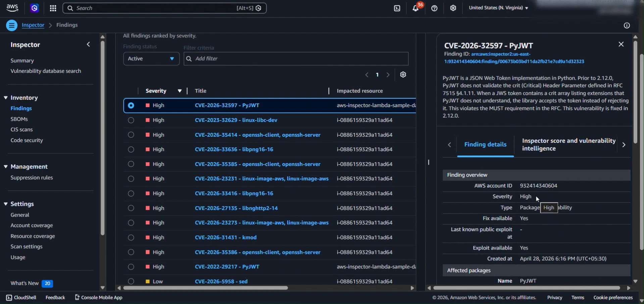644x304 pixels.
Task: Select radio for CVE-2026-35414 finding
Action: pyautogui.click(x=131, y=135)
